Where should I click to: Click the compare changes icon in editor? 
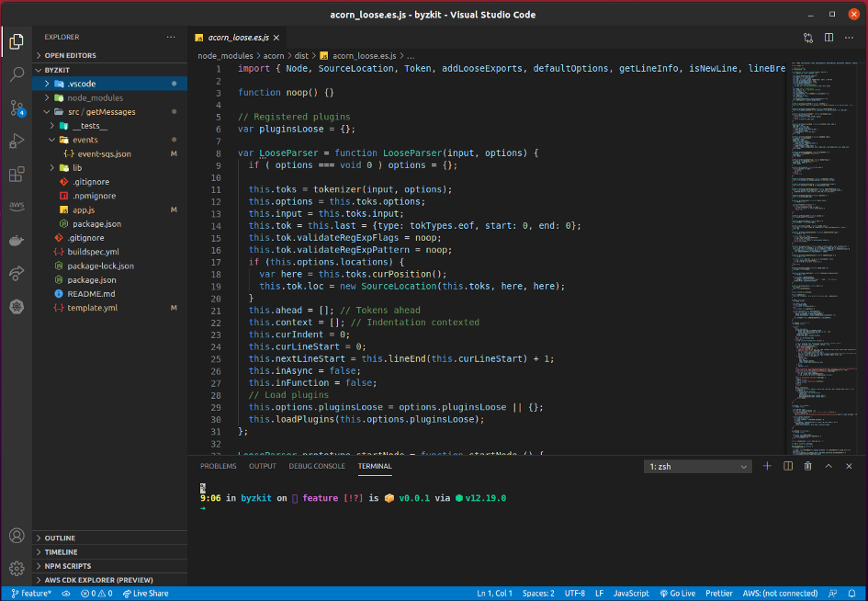click(808, 38)
